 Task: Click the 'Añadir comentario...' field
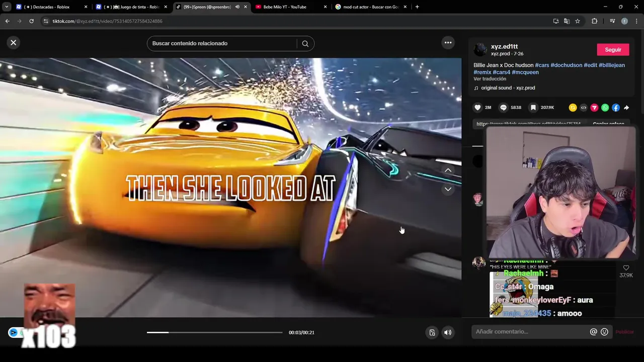[x=531, y=332]
